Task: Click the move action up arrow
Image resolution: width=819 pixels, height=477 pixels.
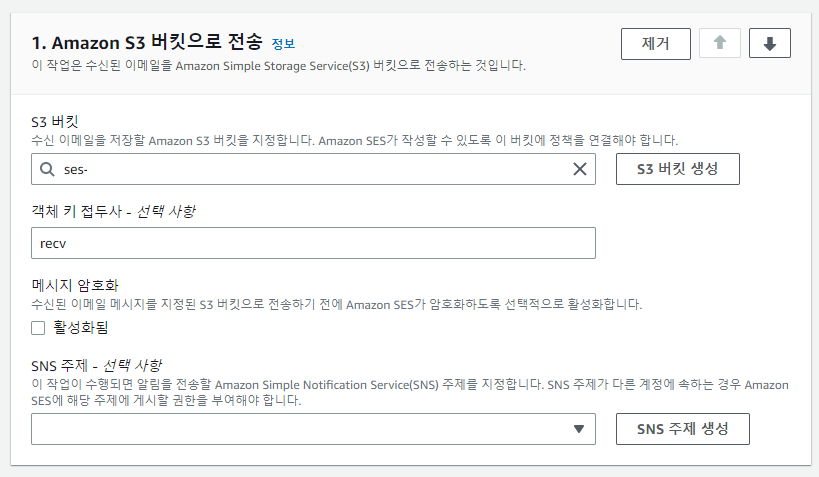Action: pos(720,43)
